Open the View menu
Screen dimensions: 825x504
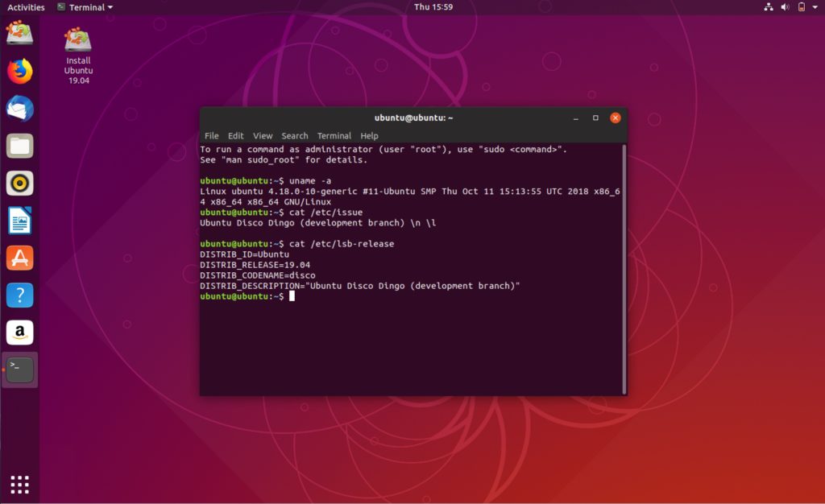[263, 135]
